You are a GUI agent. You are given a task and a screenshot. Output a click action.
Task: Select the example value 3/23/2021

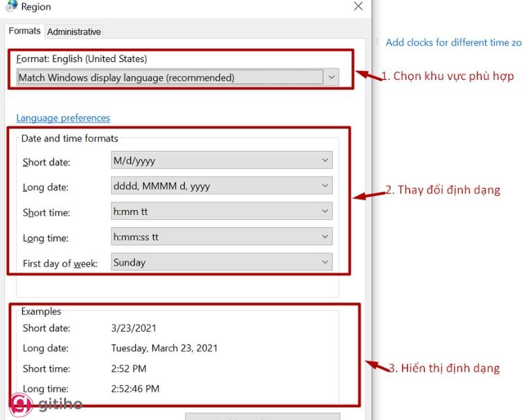(134, 328)
